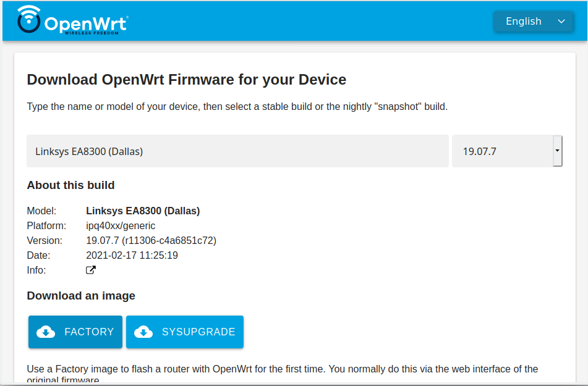The width and height of the screenshot is (588, 386).
Task: Click the OpenWrt logo in header
Action: click(72, 21)
